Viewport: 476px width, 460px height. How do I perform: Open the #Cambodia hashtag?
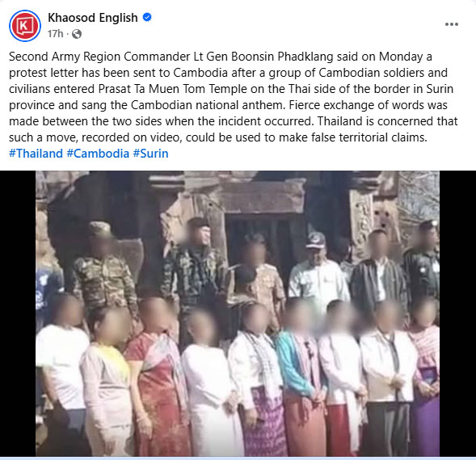tap(98, 154)
